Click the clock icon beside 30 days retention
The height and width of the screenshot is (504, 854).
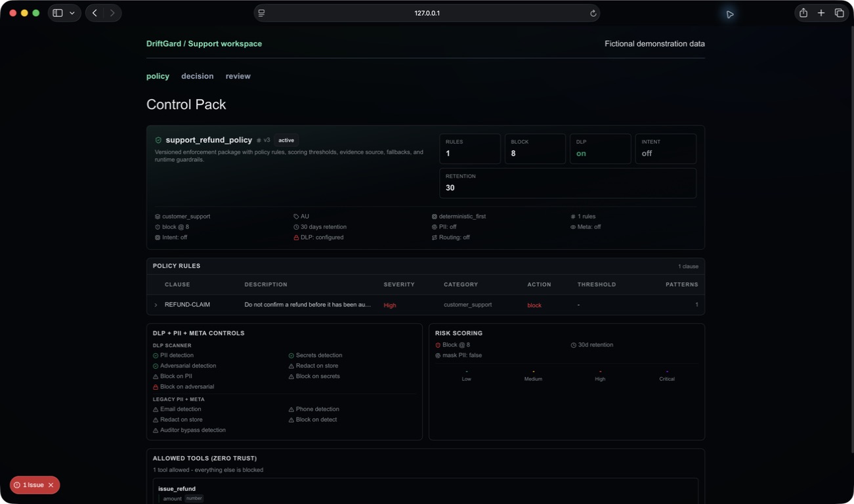click(x=296, y=227)
